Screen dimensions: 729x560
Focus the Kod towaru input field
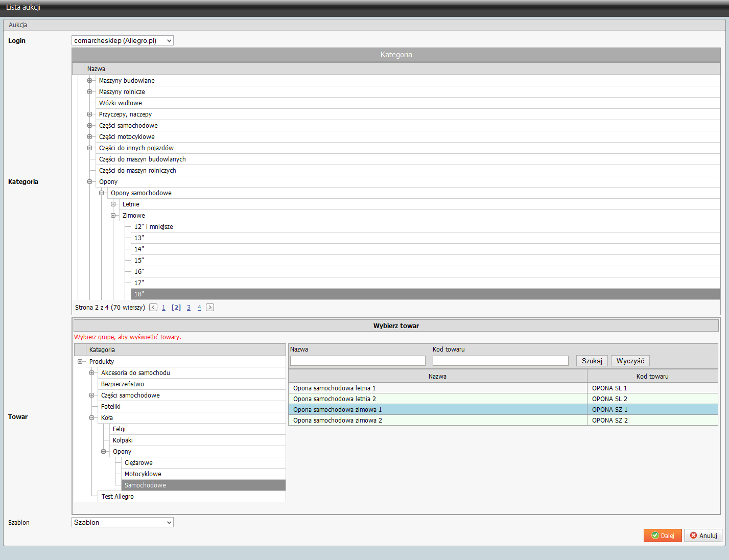pos(501,361)
